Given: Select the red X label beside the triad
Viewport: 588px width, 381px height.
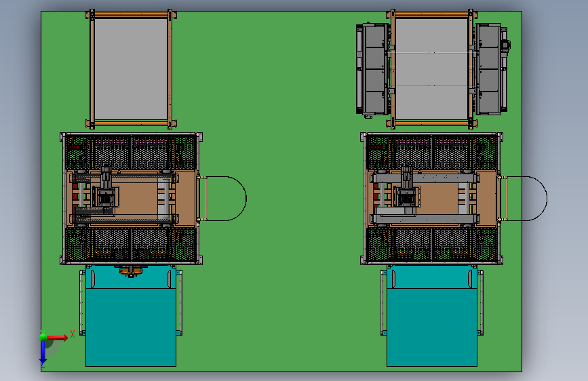Looking at the screenshot, I should pos(73,334).
